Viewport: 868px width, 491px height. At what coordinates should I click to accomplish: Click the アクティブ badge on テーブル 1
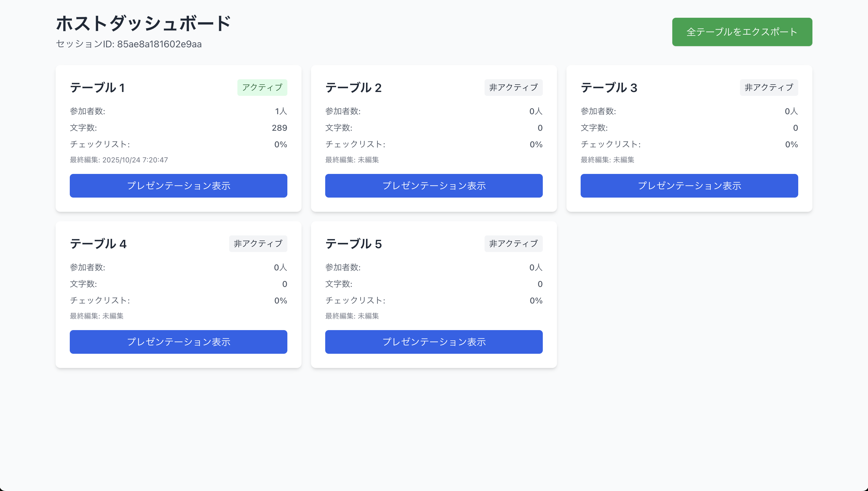click(262, 88)
